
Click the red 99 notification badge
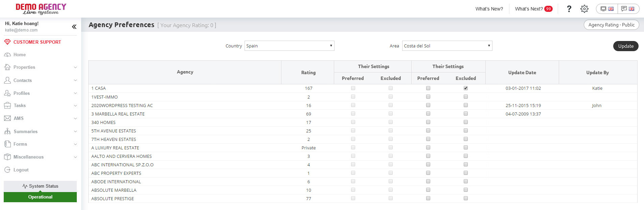548,9
